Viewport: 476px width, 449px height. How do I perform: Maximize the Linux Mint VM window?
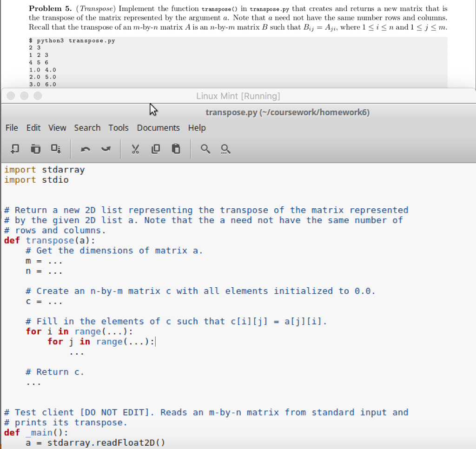(38, 96)
